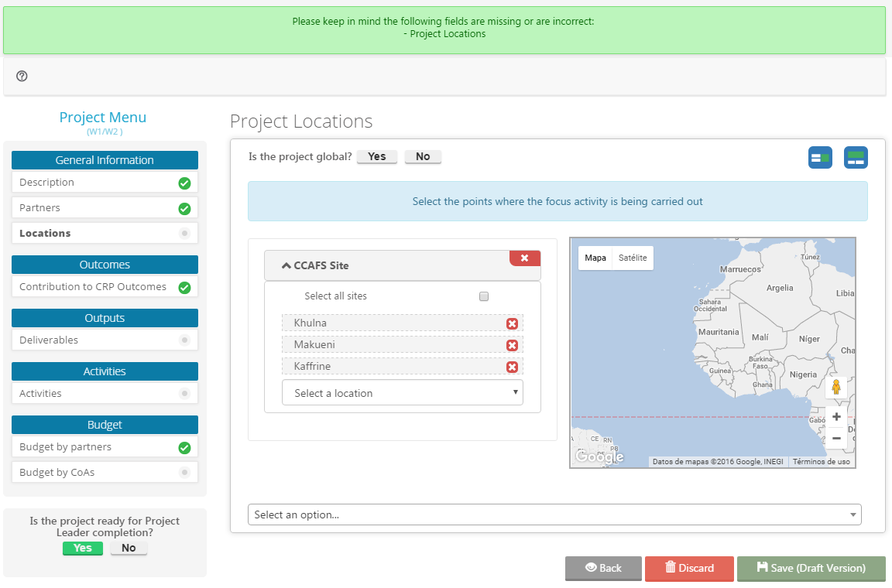Screen dimensions: 892x588
Task: Switch to the side-by-side layout view icon
Action: click(x=820, y=158)
